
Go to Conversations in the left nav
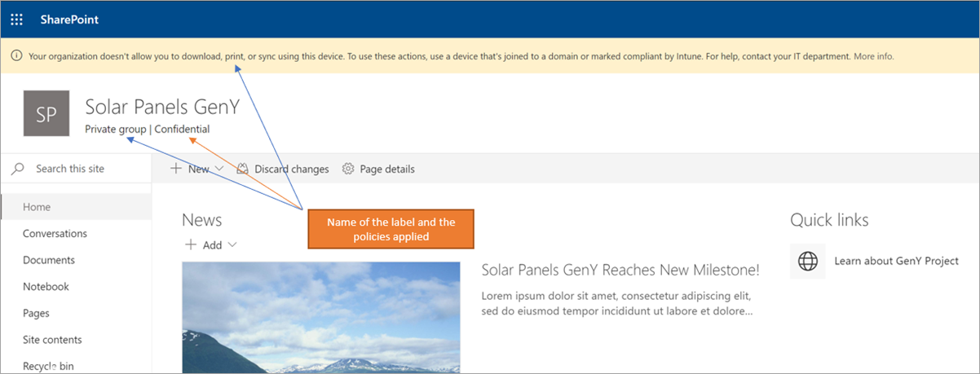point(55,233)
